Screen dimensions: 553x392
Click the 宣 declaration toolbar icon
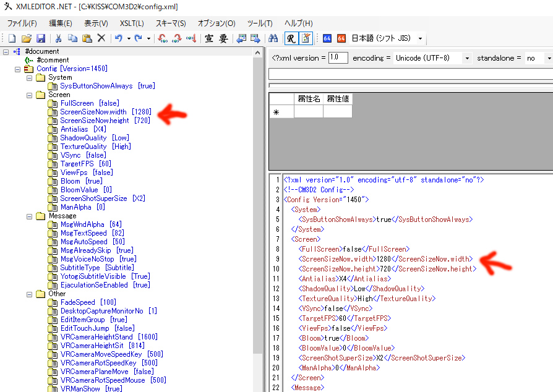[x=209, y=38]
